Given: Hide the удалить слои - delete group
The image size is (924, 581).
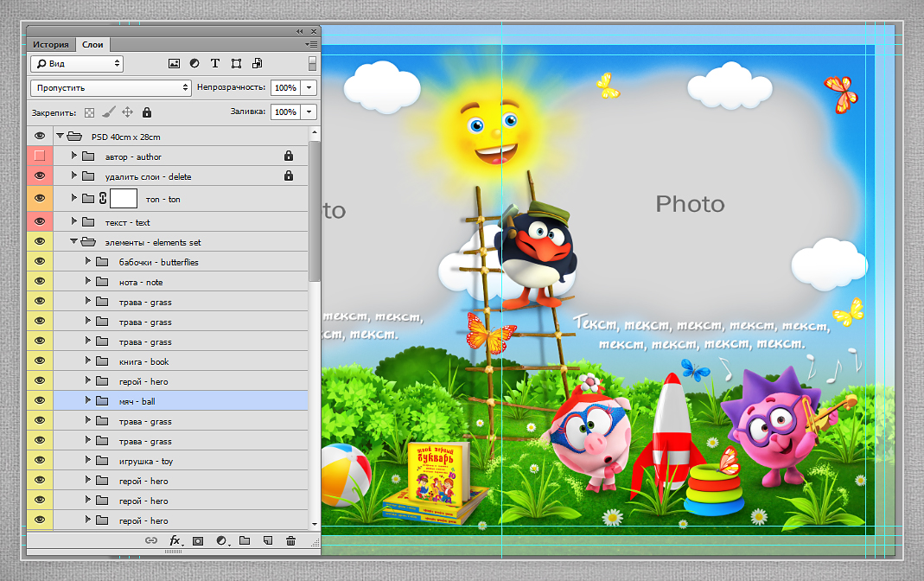Looking at the screenshot, I should (40, 176).
